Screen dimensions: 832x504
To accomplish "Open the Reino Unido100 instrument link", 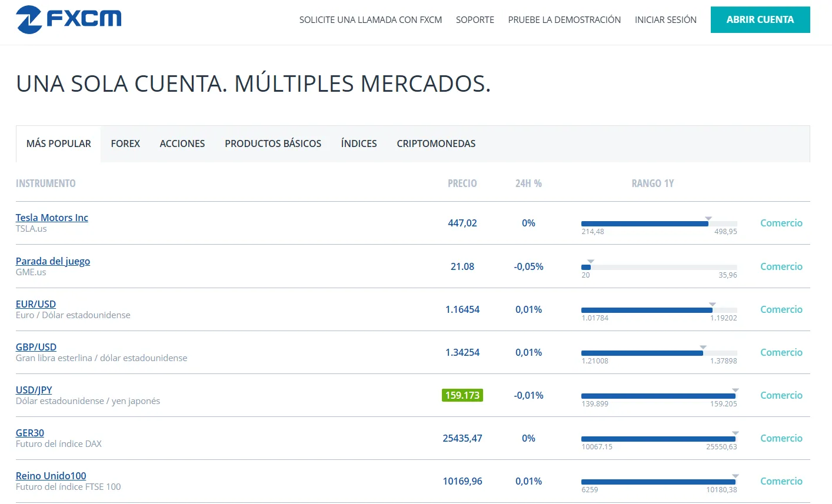I will [x=51, y=476].
